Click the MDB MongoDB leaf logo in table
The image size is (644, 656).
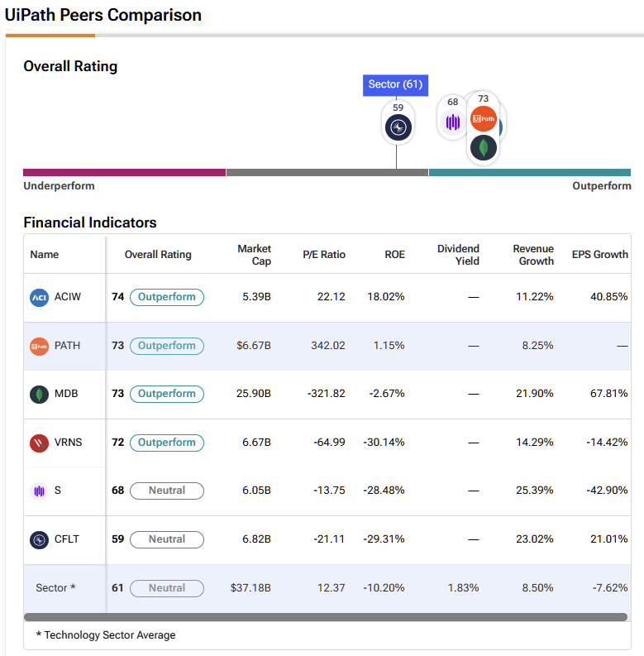39,394
